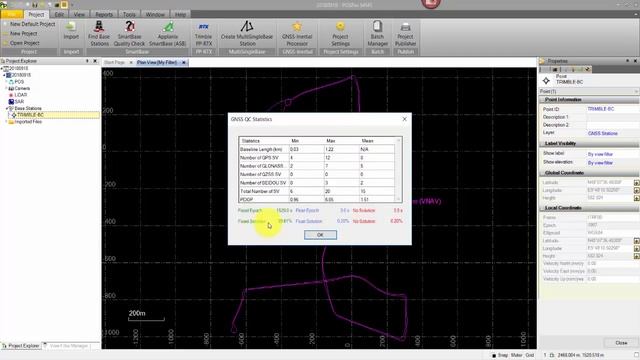Viewport: 640px width, 360px height.
Task: Select the Plan View (My Filter) tab
Action: (157, 62)
